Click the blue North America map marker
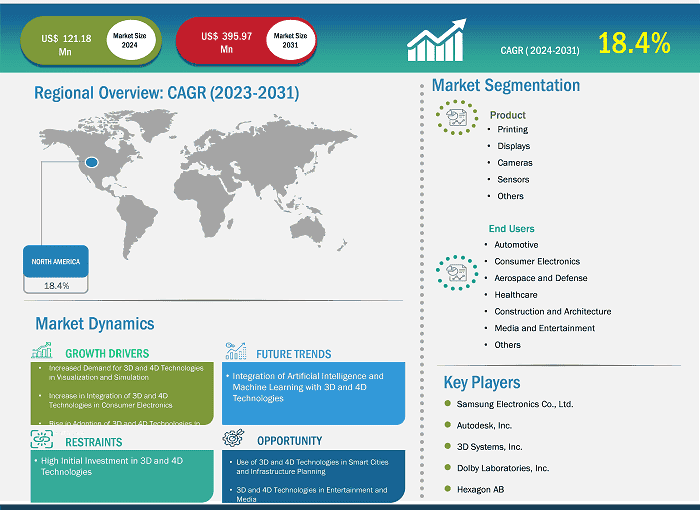The width and height of the screenshot is (700, 510). click(x=92, y=162)
